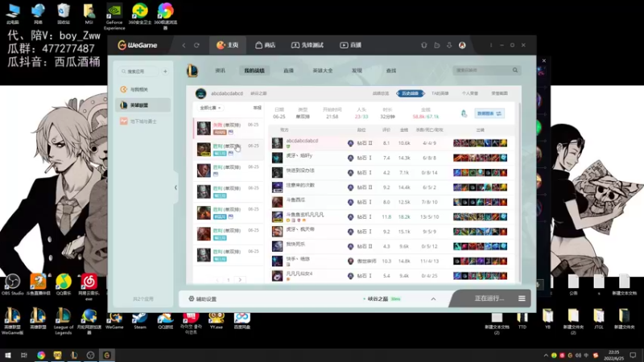Click the magnifier icon in summoner search
The height and width of the screenshot is (362, 644).
(515, 70)
